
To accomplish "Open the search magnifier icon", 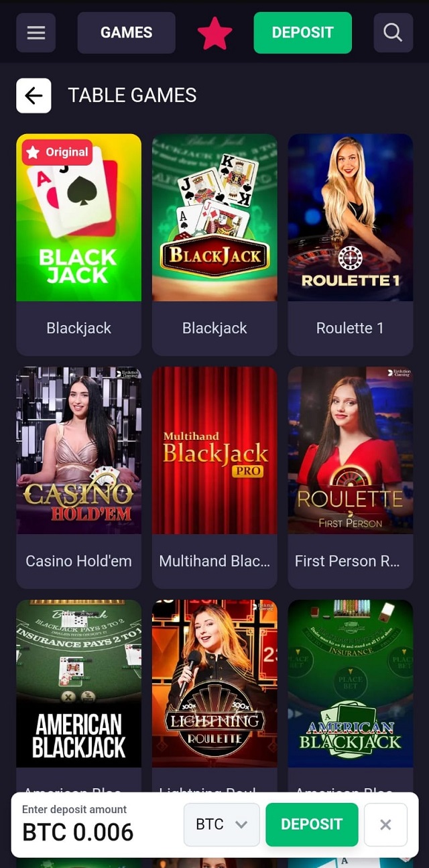I will click(393, 33).
